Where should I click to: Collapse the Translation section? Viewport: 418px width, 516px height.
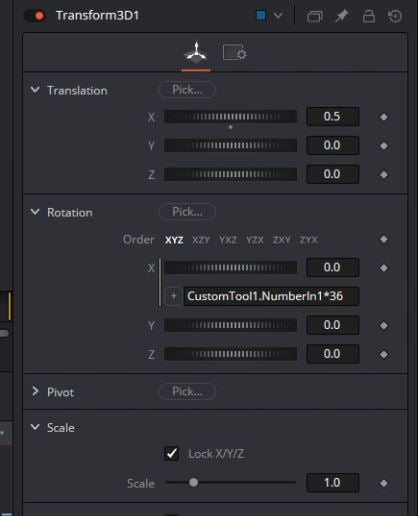click(35, 90)
